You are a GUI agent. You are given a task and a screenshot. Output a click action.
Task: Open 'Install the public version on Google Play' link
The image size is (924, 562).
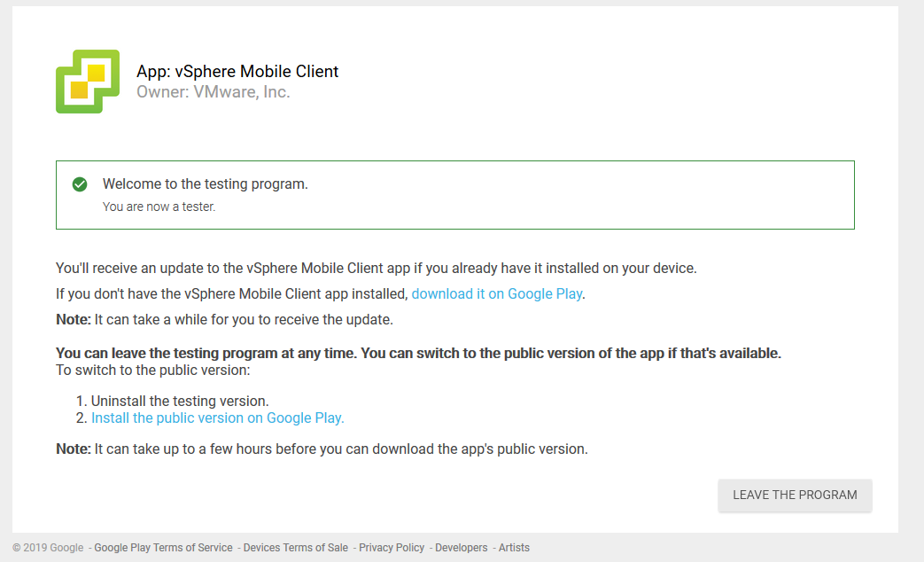217,418
